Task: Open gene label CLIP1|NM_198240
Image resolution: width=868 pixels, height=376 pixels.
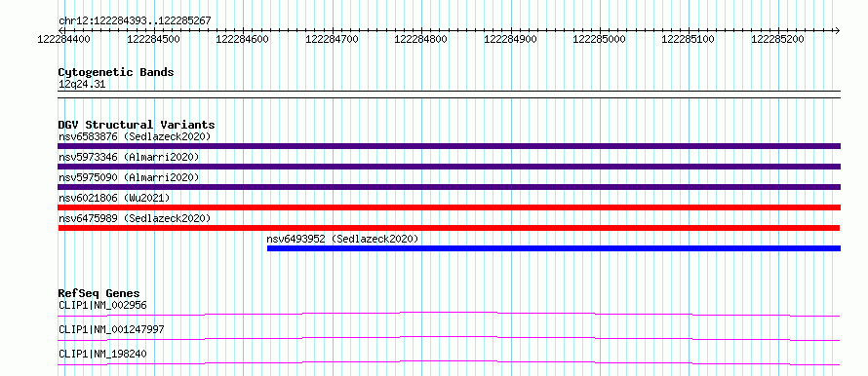Action: tap(102, 355)
